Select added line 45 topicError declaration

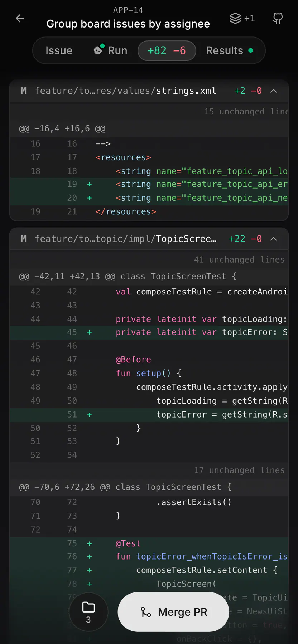(x=149, y=332)
